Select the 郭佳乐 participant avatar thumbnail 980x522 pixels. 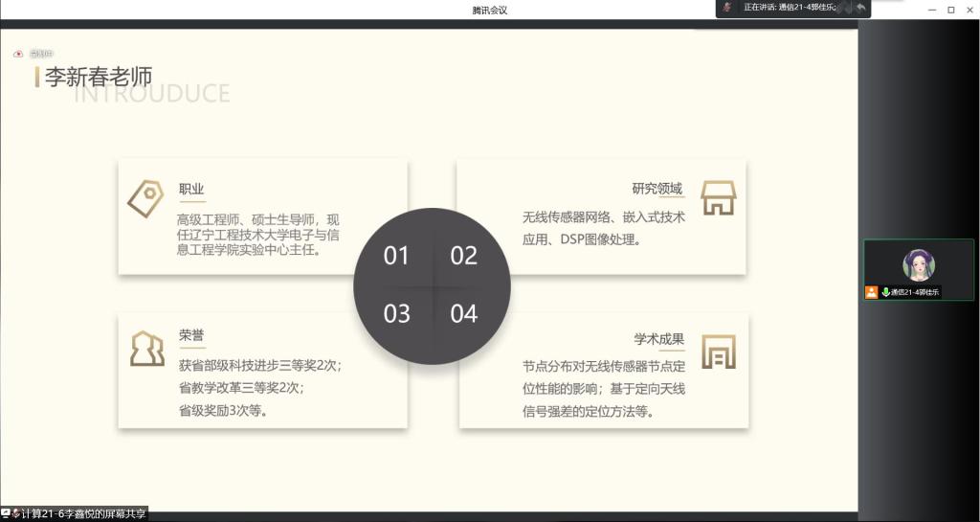(918, 264)
